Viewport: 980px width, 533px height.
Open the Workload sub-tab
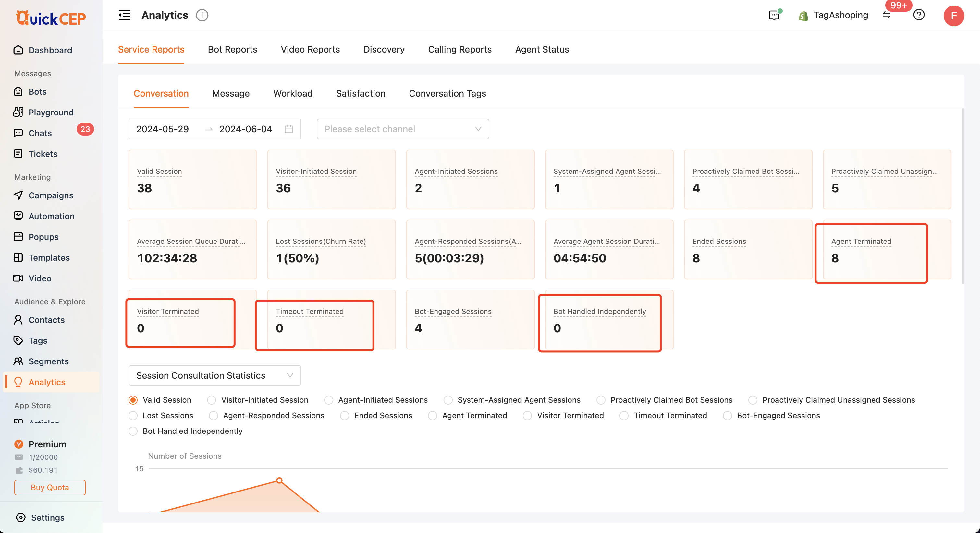click(293, 93)
